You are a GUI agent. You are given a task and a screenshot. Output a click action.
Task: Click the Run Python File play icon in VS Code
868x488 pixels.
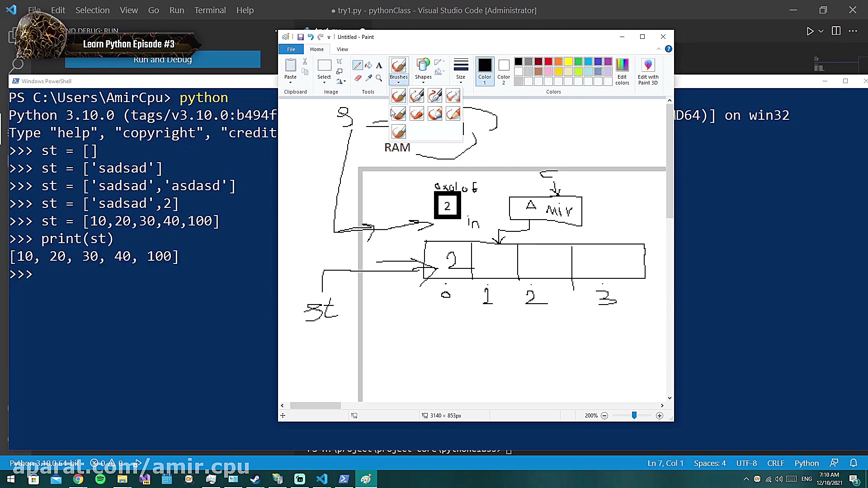point(810,31)
